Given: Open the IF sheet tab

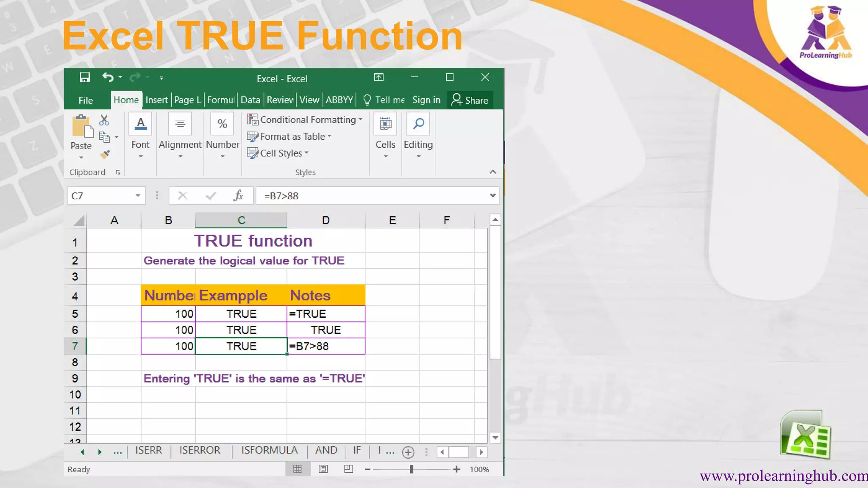Looking at the screenshot, I should click(357, 450).
